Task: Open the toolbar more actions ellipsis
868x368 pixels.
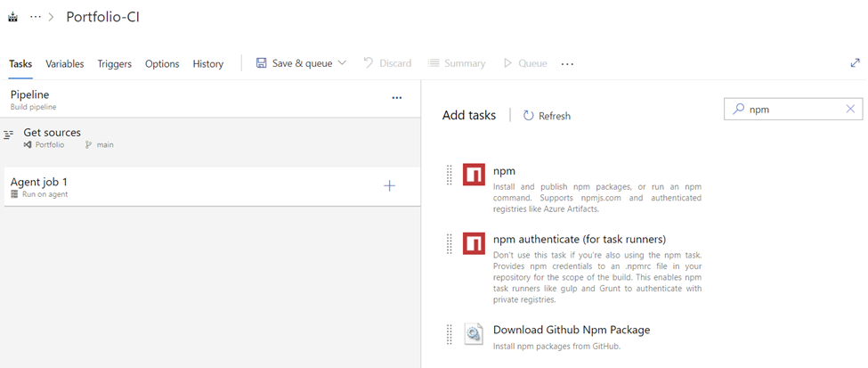Action: (x=567, y=64)
